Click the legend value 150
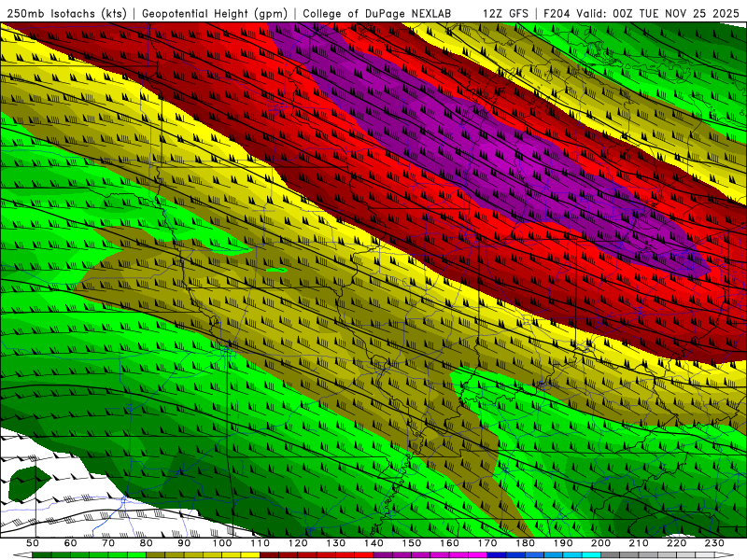 point(412,543)
